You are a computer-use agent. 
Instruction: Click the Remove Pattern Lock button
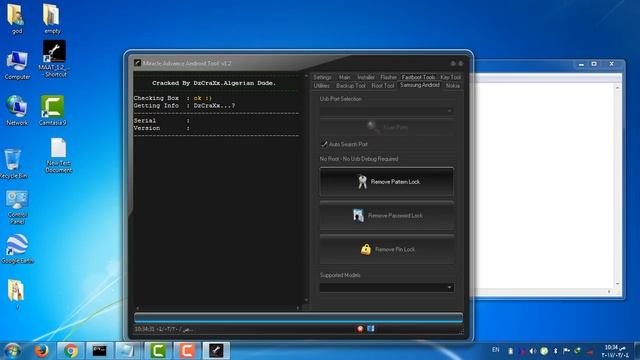387,182
